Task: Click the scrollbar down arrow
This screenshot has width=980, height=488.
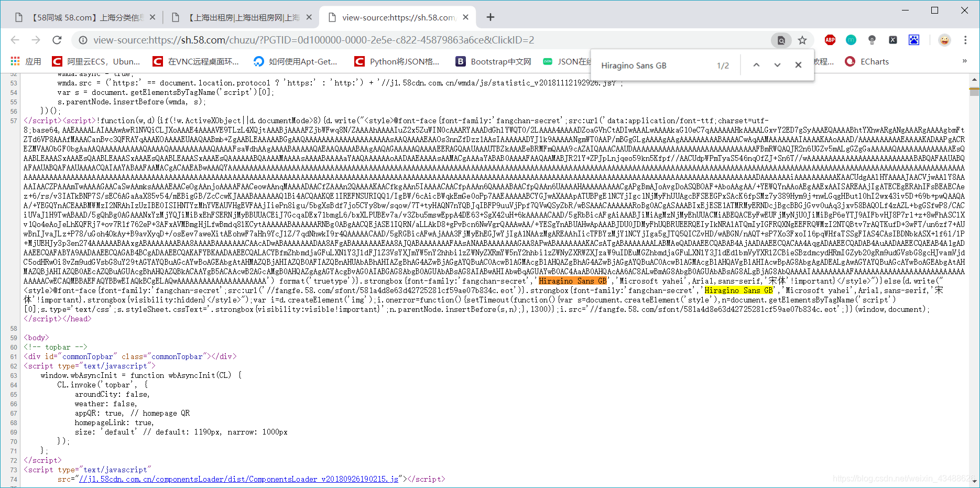Action: point(974,481)
